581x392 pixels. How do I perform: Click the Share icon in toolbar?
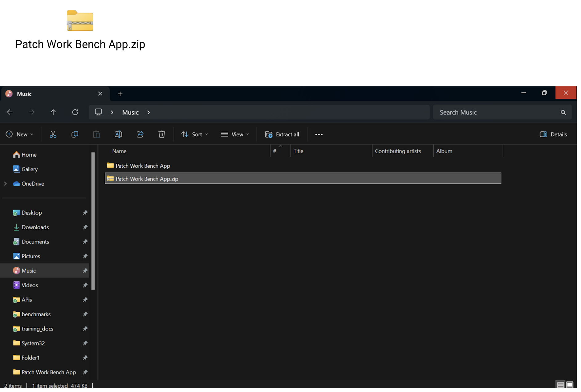(140, 134)
